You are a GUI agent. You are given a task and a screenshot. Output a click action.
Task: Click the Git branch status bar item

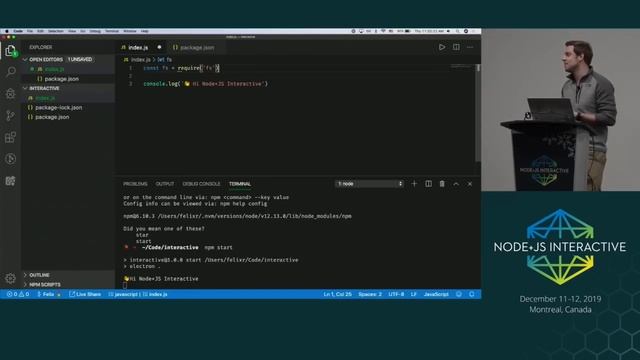click(49, 294)
